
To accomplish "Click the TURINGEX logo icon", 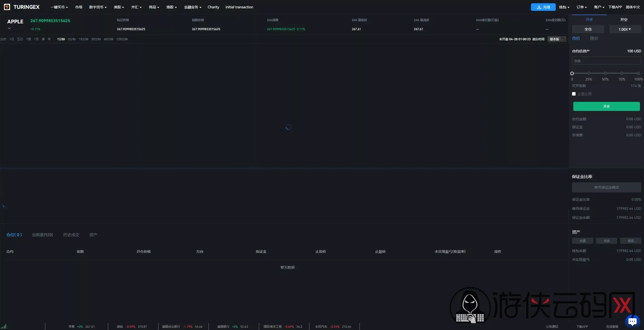I will (x=7, y=7).
